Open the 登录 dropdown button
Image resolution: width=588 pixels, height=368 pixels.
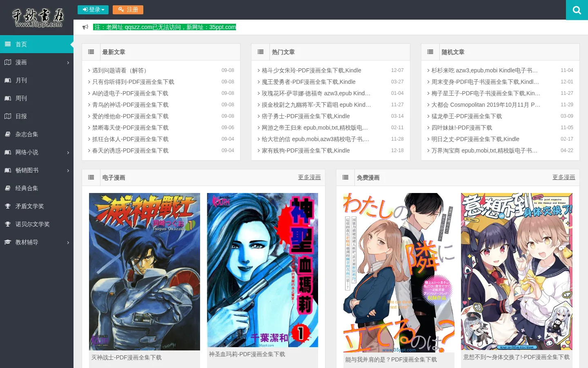pyautogui.click(x=94, y=9)
